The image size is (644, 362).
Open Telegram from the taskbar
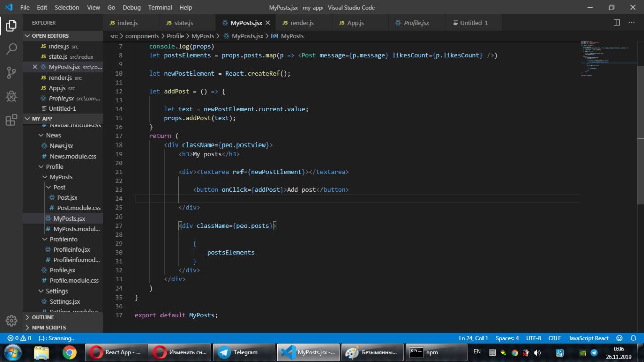tap(245, 352)
